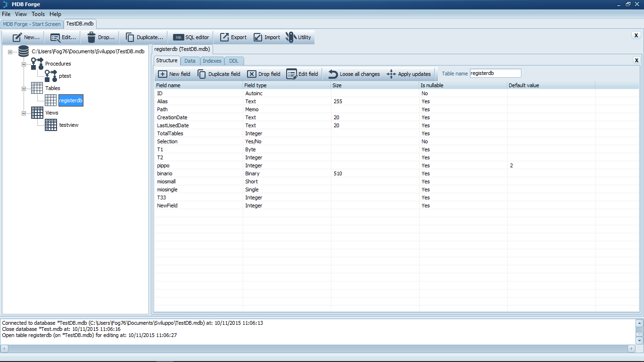The image size is (644, 362).
Task: Click the Size column header
Action: [x=375, y=85]
